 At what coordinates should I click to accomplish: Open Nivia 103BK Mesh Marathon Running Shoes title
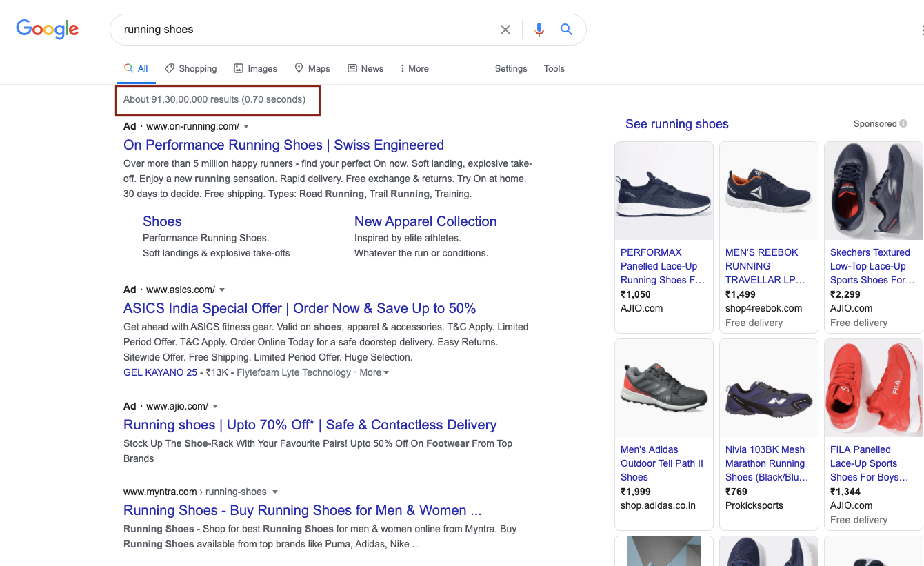point(767,463)
